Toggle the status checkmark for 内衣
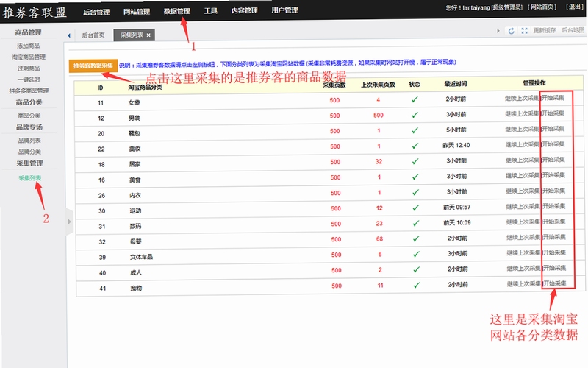Image resolution: width=588 pixels, height=368 pixels. pyautogui.click(x=415, y=192)
